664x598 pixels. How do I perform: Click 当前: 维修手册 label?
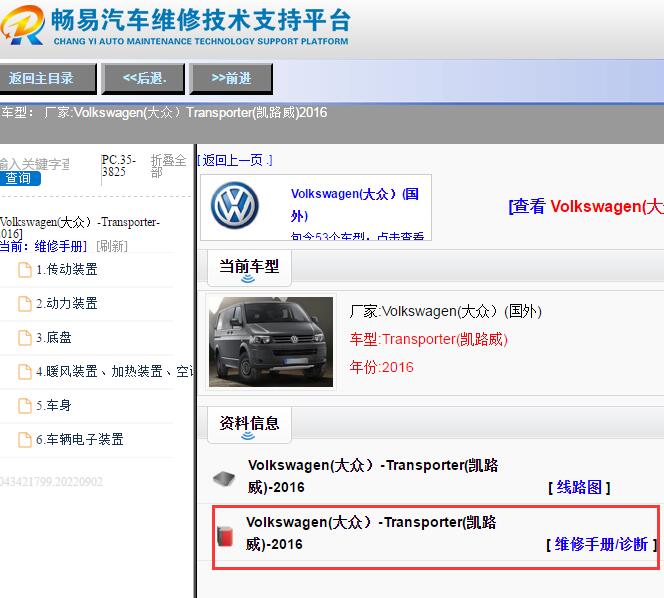[x=43, y=246]
